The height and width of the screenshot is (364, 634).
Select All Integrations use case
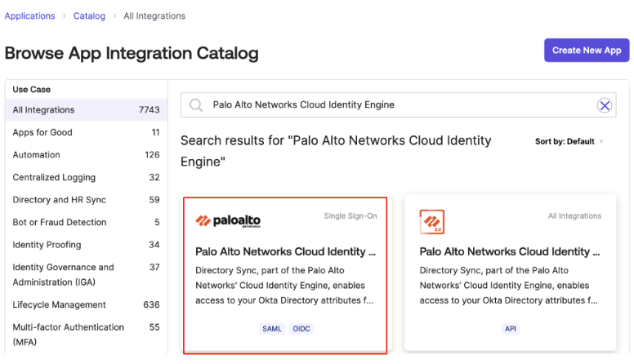pyautogui.click(x=86, y=110)
